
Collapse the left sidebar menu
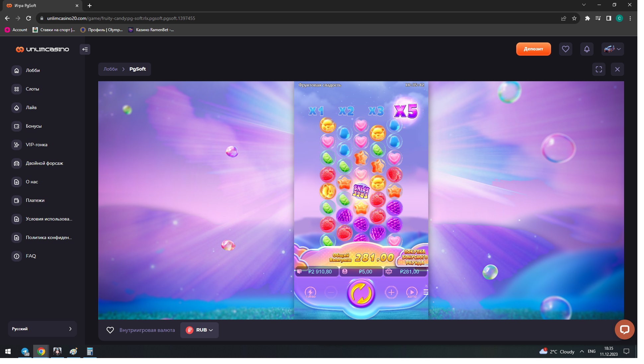(85, 49)
